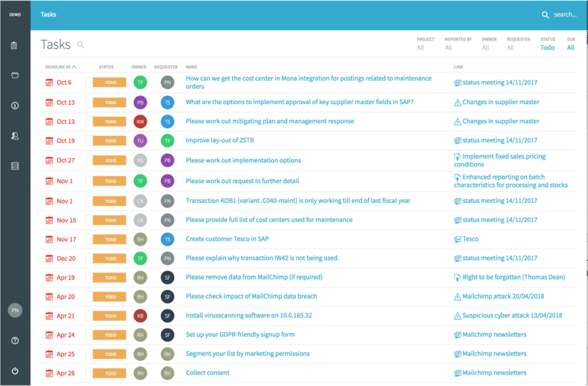Open the Due filter set to All

tap(570, 48)
